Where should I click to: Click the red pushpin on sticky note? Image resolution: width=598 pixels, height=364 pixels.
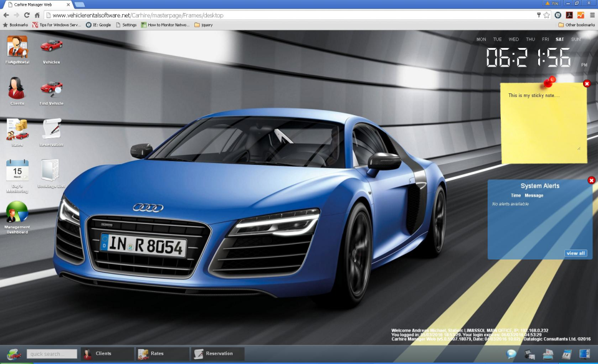click(549, 81)
